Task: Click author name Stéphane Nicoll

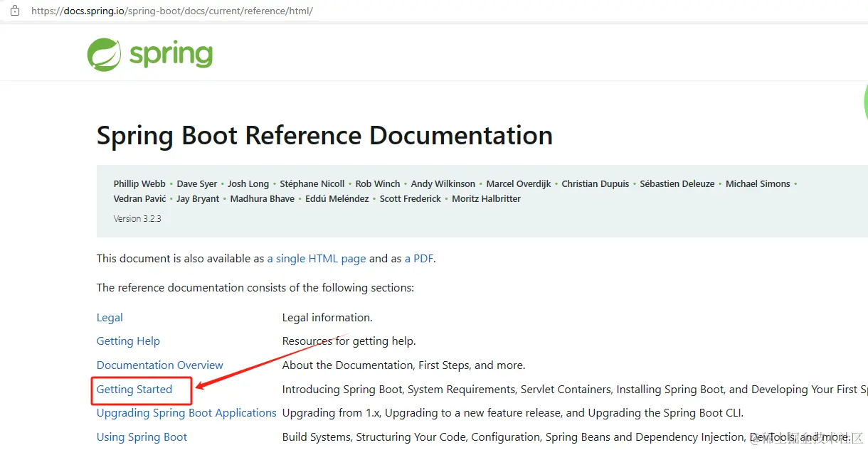Action: coord(312,183)
